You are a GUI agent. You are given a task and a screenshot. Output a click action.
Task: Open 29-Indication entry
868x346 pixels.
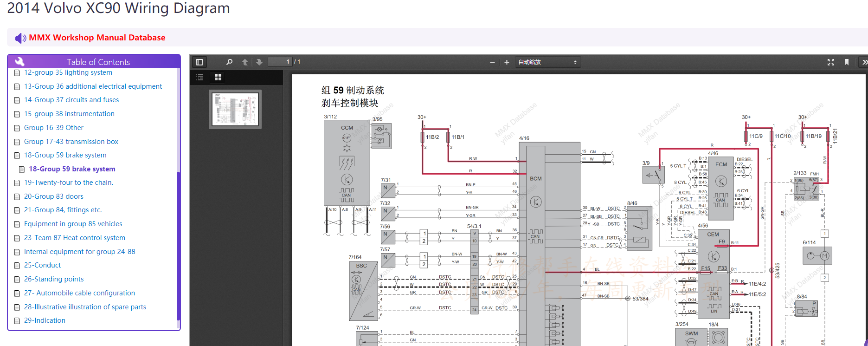pos(45,320)
